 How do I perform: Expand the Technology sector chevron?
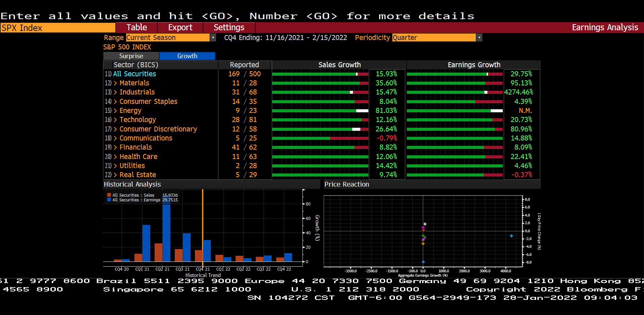tap(115, 120)
